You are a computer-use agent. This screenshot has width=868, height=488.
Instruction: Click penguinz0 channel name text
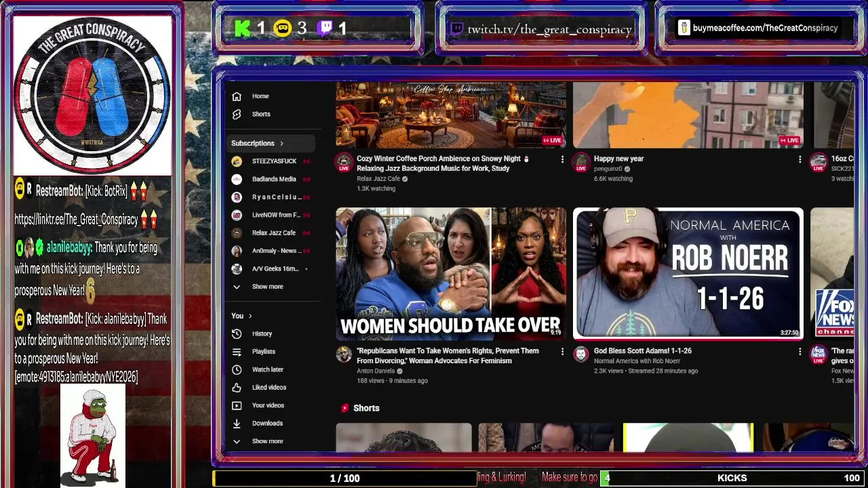tap(608, 169)
